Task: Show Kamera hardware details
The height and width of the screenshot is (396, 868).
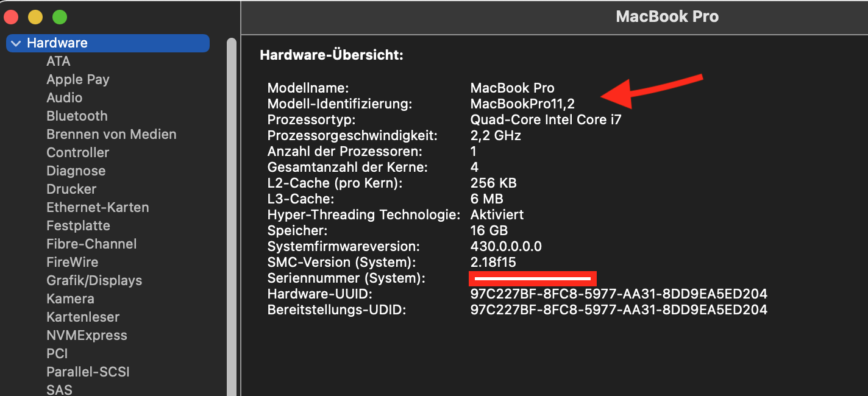Action: (70, 299)
